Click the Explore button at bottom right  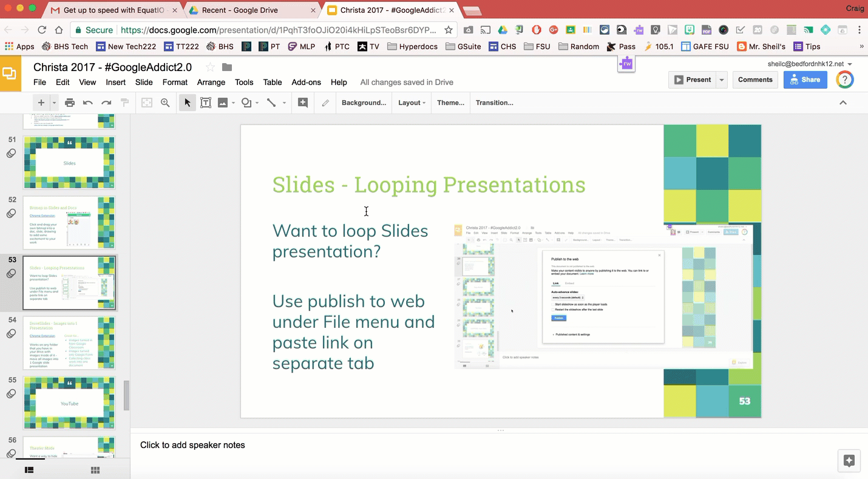[849, 461]
